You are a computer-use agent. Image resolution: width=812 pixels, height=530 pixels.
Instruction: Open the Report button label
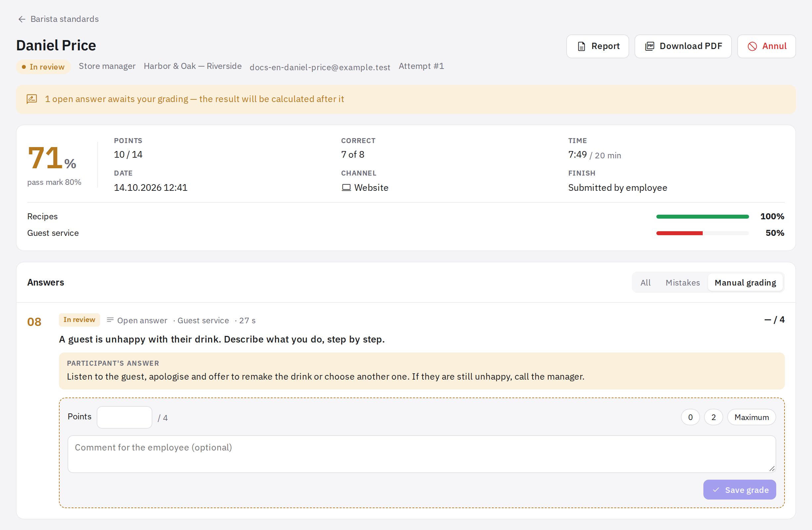[x=605, y=46]
